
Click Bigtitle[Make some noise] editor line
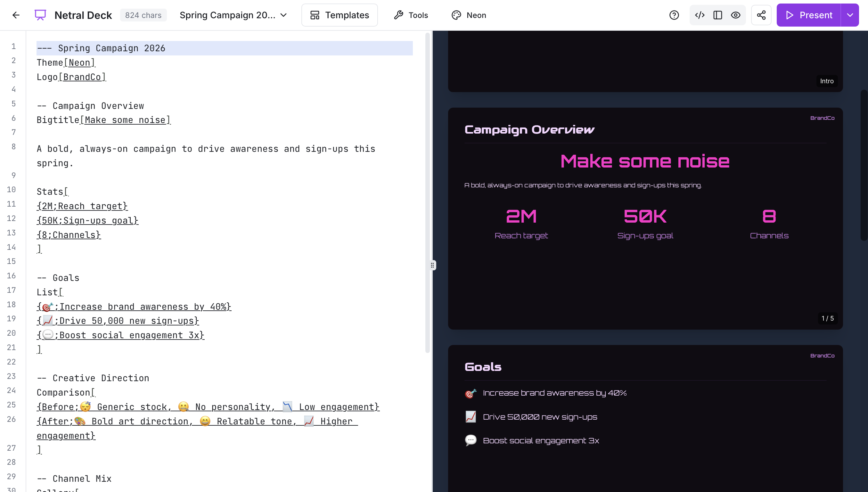coord(104,120)
